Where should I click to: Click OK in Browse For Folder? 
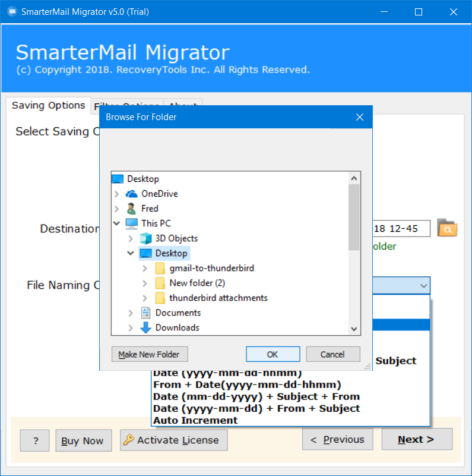click(x=273, y=354)
